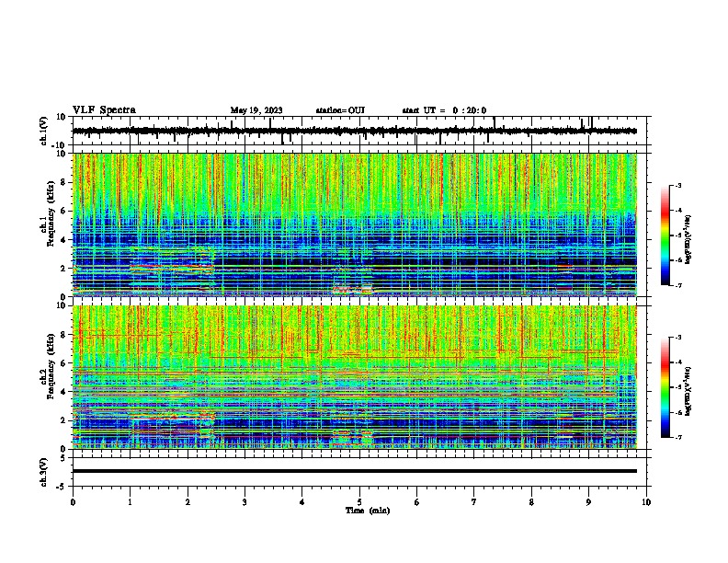
Task: Click the ch.2 spectrogram color scale bar
Action: point(665,387)
